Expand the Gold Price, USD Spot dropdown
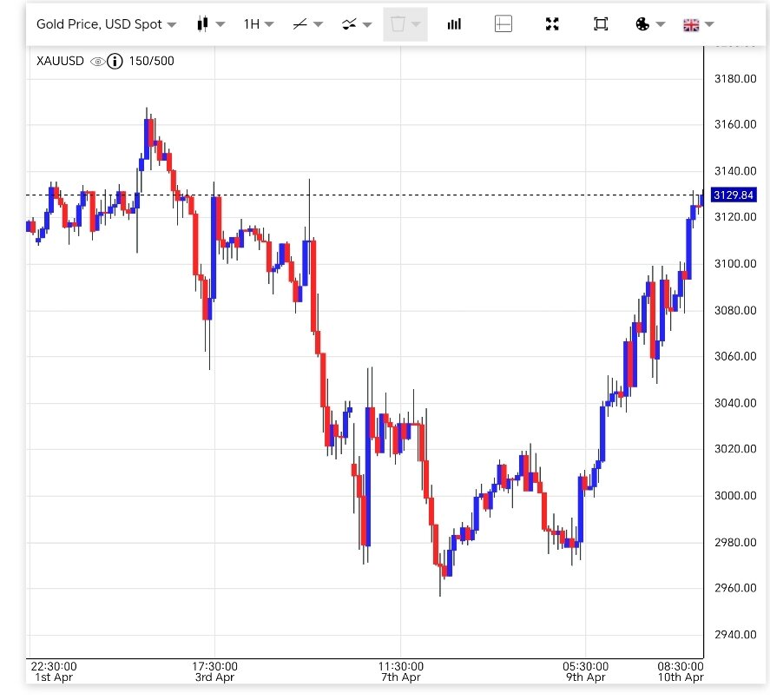The height and width of the screenshot is (700, 770). tap(106, 24)
